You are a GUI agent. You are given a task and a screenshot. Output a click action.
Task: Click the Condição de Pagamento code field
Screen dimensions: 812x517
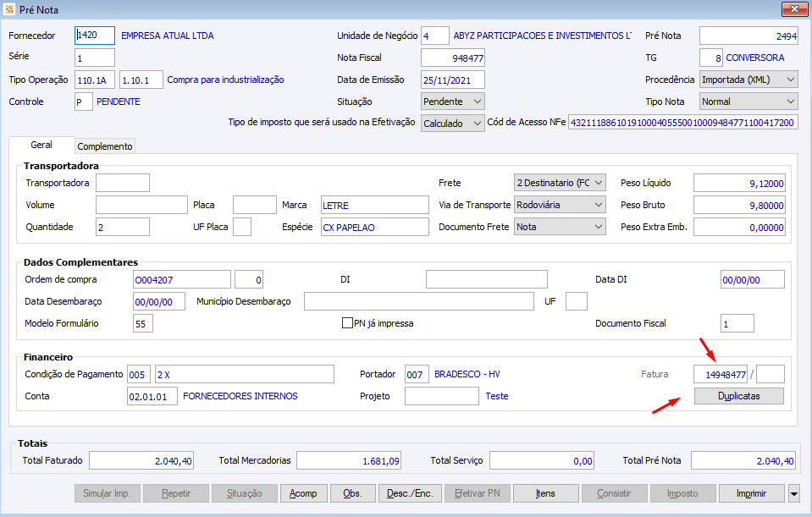pos(139,374)
